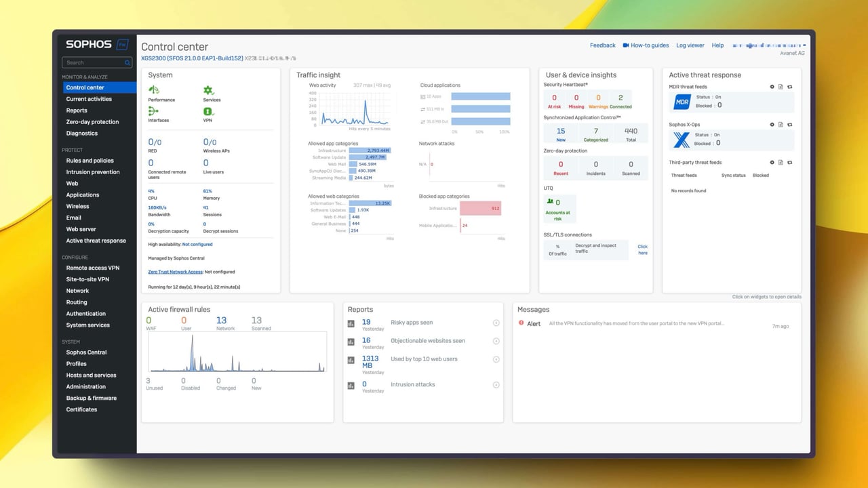Open the VPN status icon

click(208, 111)
